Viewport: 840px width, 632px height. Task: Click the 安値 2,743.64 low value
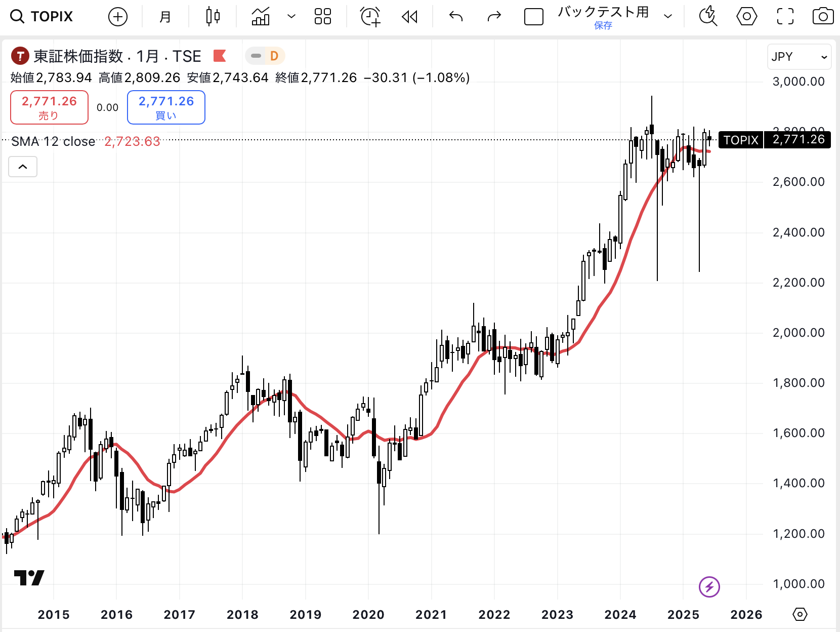[228, 77]
